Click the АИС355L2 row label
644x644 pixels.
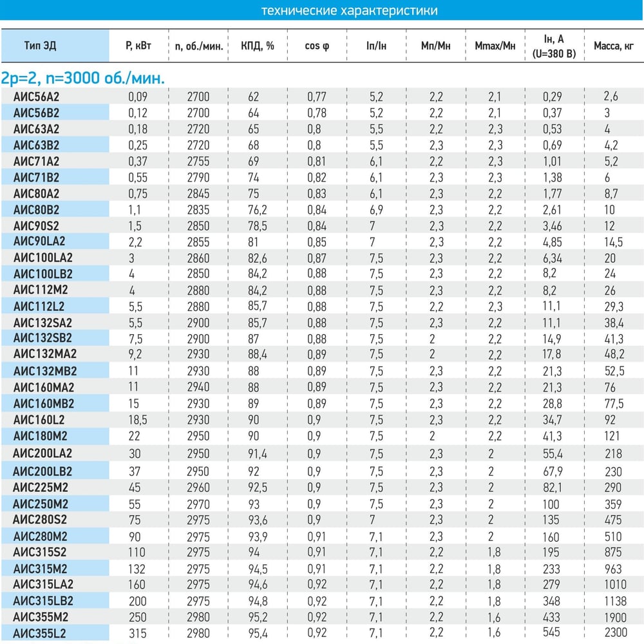point(39,633)
